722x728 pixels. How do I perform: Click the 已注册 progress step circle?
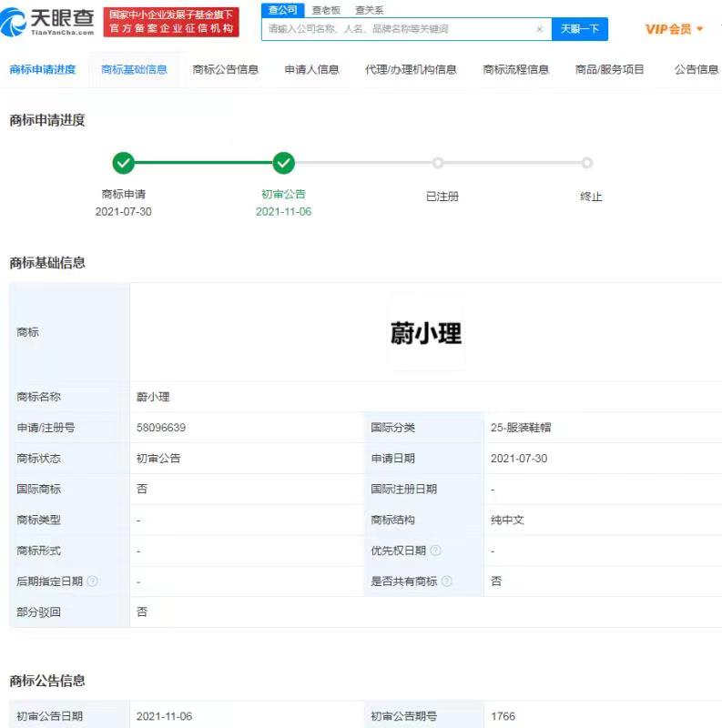[438, 163]
